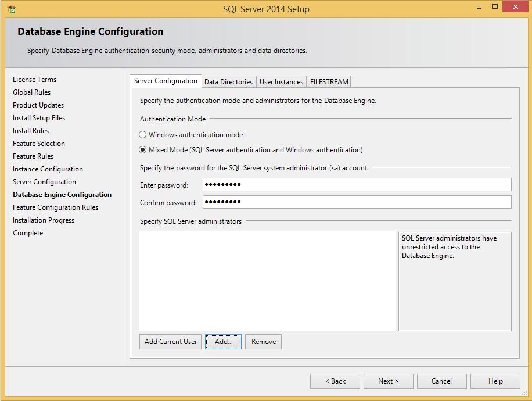532x401 pixels.
Task: Proceed with the Next > button
Action: click(x=389, y=381)
